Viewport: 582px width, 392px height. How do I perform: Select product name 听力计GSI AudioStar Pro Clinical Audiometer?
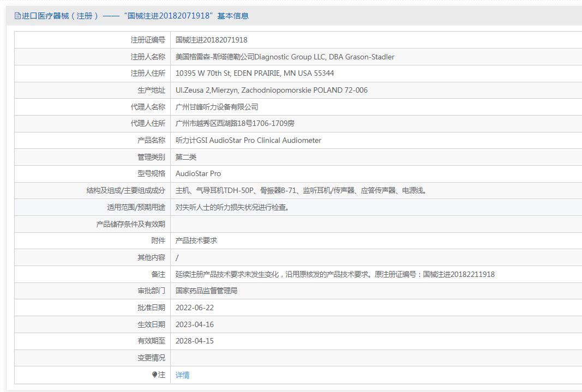(x=248, y=140)
